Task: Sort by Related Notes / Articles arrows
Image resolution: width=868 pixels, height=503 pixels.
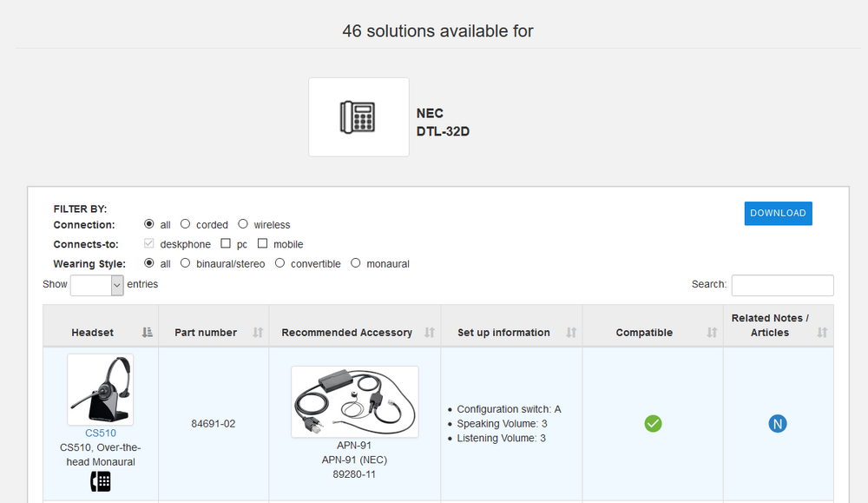Action: [x=822, y=333]
